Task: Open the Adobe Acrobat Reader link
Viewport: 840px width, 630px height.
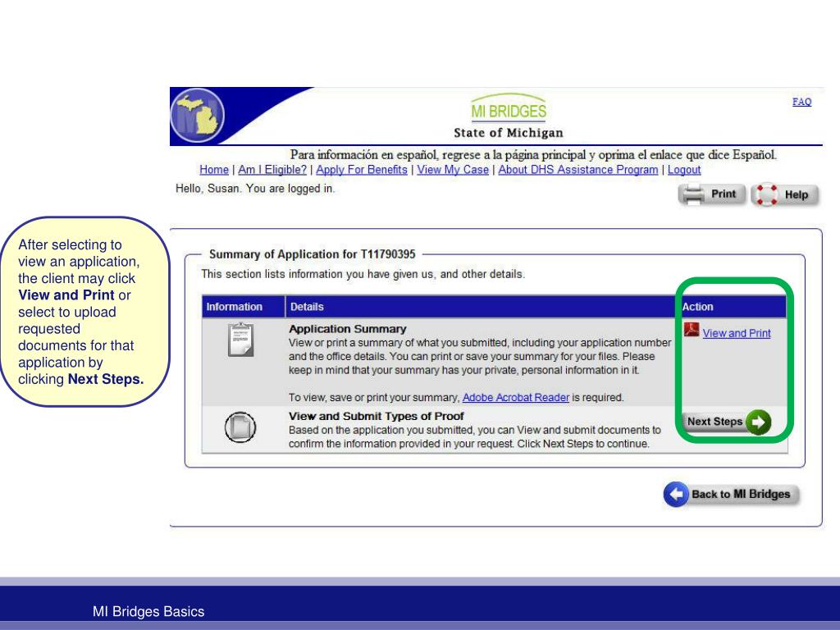Action: pyautogui.click(x=515, y=398)
